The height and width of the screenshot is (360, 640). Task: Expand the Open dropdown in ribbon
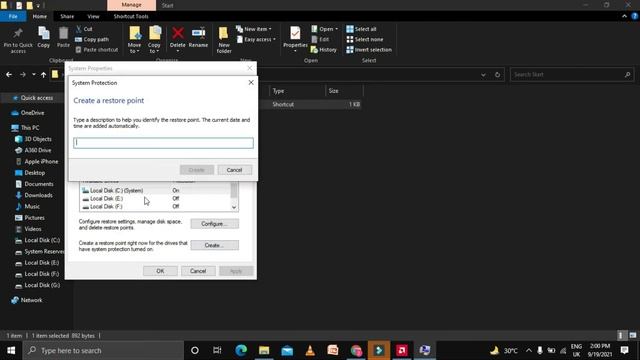[324, 29]
